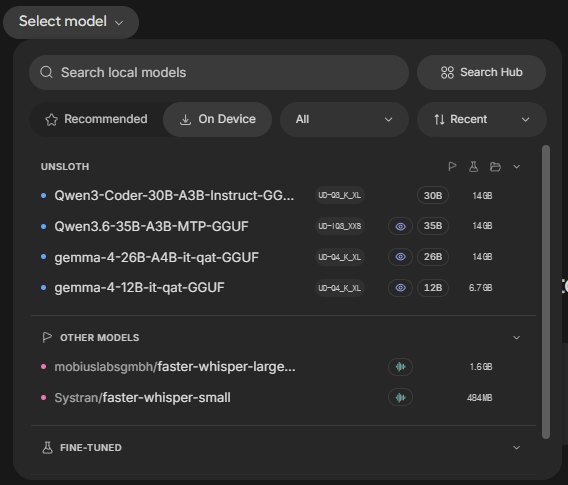Click the vision eye icon for gemma-4-26B
The height and width of the screenshot is (485, 568).
(400, 257)
